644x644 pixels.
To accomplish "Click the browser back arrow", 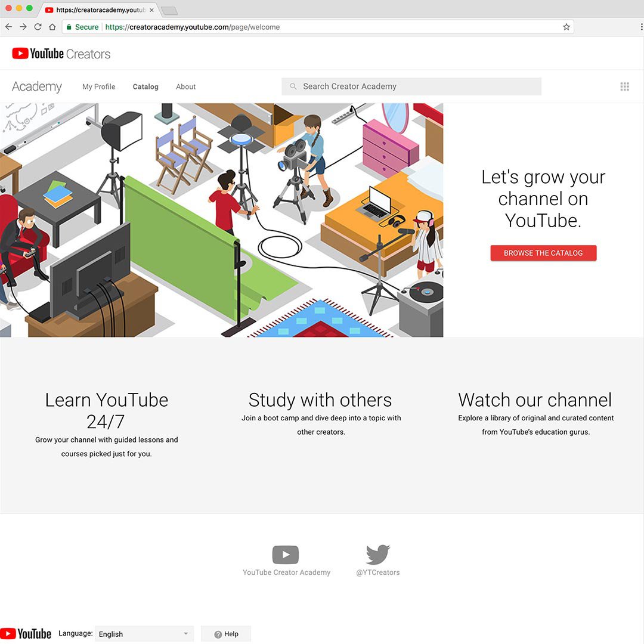I will (8, 27).
